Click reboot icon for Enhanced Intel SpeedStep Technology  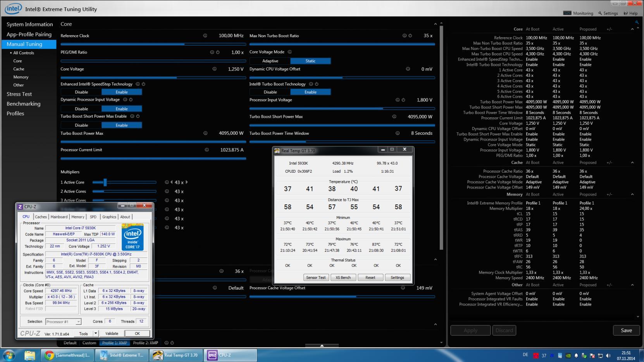143,84
